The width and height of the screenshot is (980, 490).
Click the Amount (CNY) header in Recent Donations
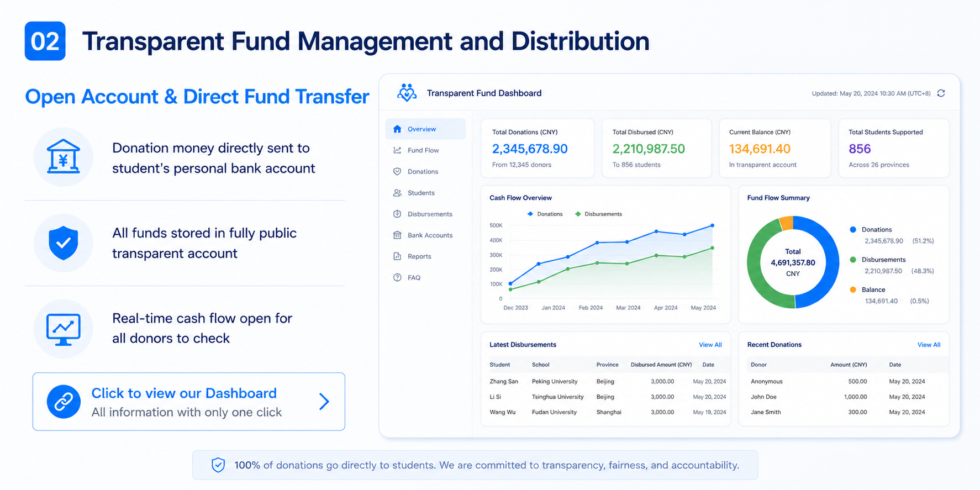[x=849, y=365]
